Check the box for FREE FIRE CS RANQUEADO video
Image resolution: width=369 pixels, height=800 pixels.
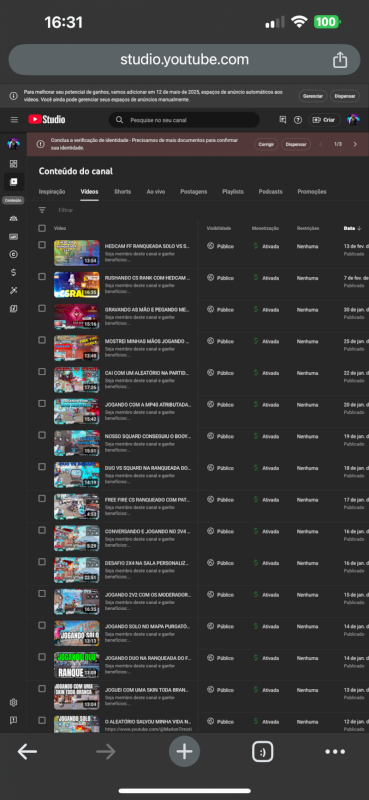coord(42,498)
